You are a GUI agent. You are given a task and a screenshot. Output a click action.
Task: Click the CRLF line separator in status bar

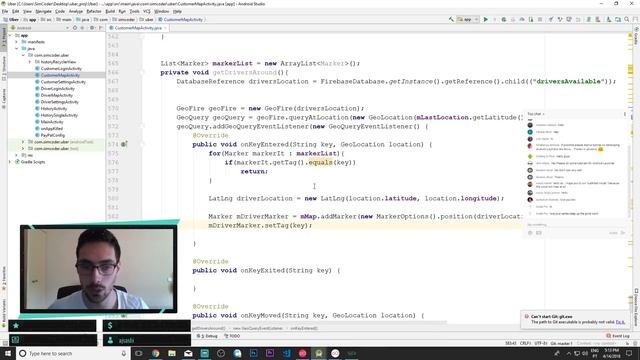point(525,343)
